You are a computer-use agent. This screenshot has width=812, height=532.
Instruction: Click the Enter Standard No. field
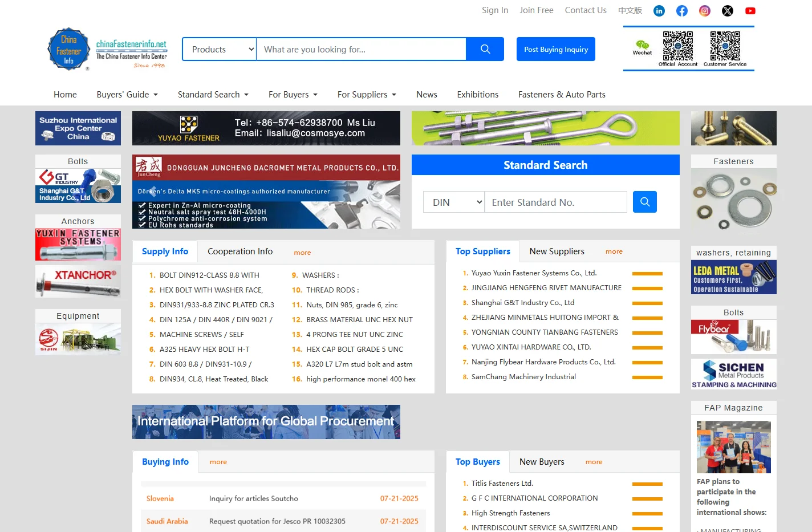(556, 202)
